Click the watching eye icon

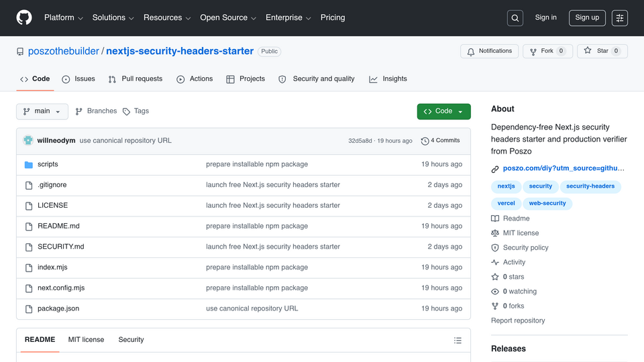tap(495, 292)
